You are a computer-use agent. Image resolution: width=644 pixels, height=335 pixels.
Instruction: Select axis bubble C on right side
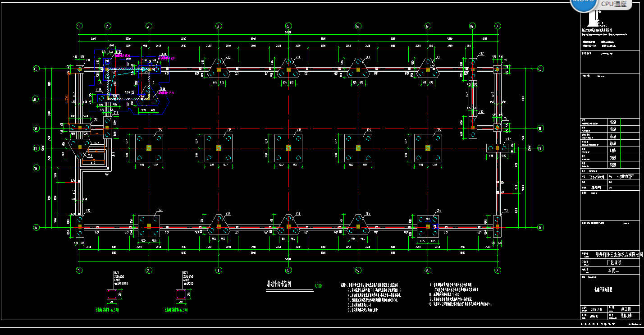pyautogui.click(x=540, y=69)
